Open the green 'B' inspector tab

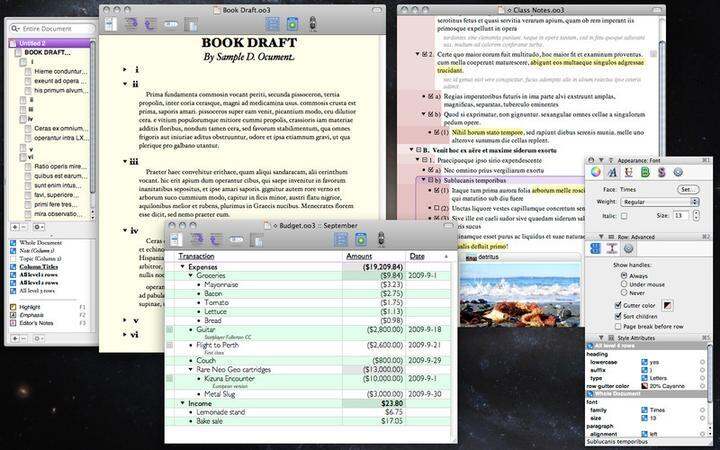[645, 172]
